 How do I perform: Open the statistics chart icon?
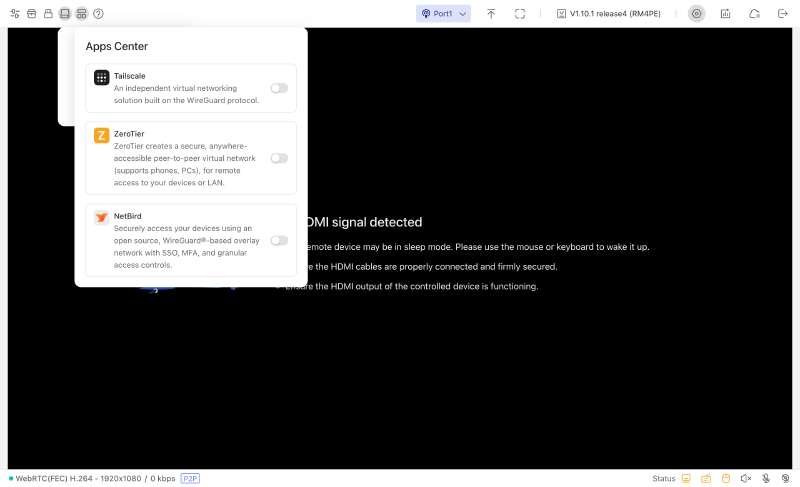coord(726,14)
